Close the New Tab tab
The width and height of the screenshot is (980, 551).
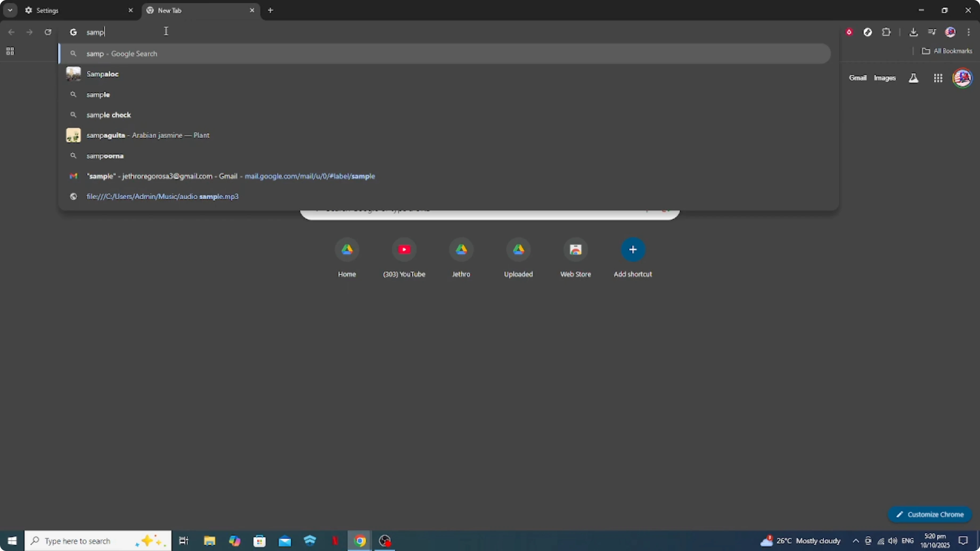[252, 10]
